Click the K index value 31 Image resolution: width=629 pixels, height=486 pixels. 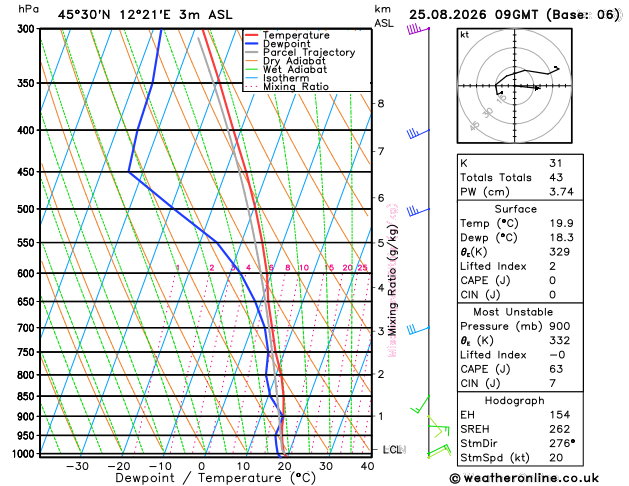coord(556,163)
